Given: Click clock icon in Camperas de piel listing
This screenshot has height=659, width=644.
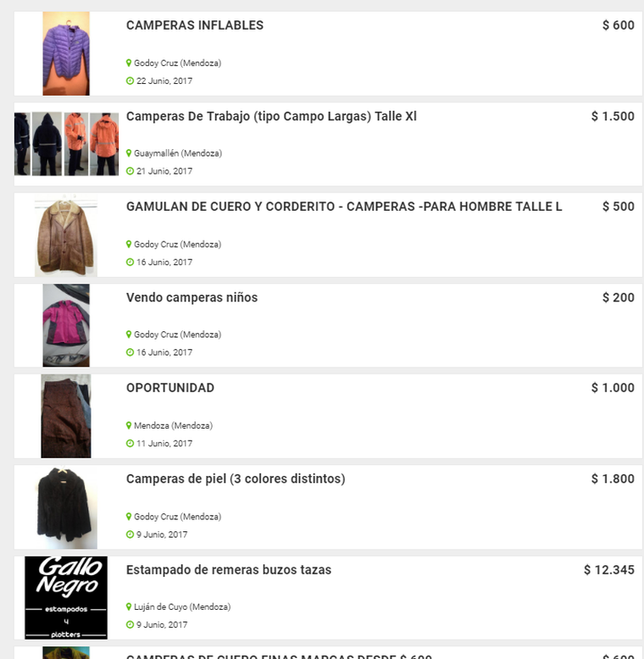Looking at the screenshot, I should pyautogui.click(x=130, y=534).
